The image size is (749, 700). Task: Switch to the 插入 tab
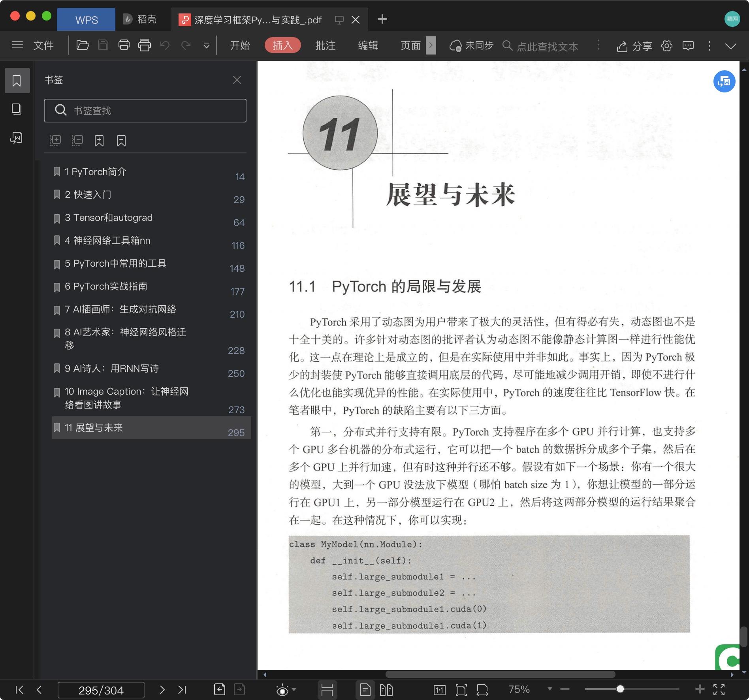tap(282, 45)
